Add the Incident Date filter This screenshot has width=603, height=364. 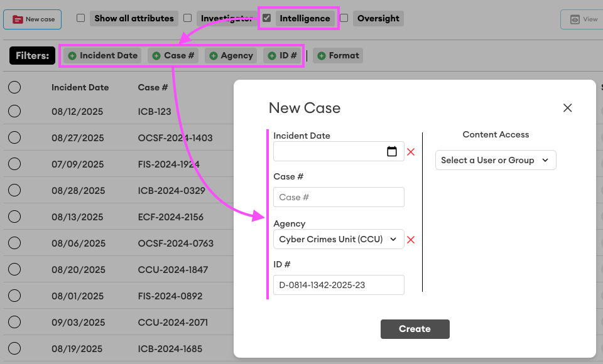pyautogui.click(x=102, y=55)
